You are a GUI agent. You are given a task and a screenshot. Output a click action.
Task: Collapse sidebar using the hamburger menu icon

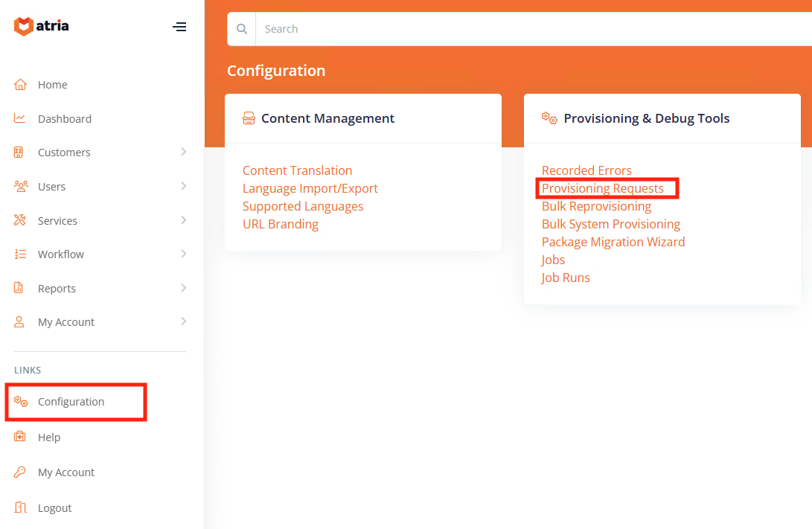(179, 27)
